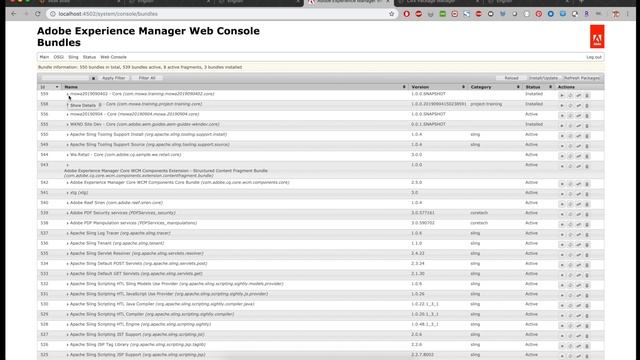640x360 pixels.
Task: Update bundle 559 with its wrench icon
Action: (578, 96)
